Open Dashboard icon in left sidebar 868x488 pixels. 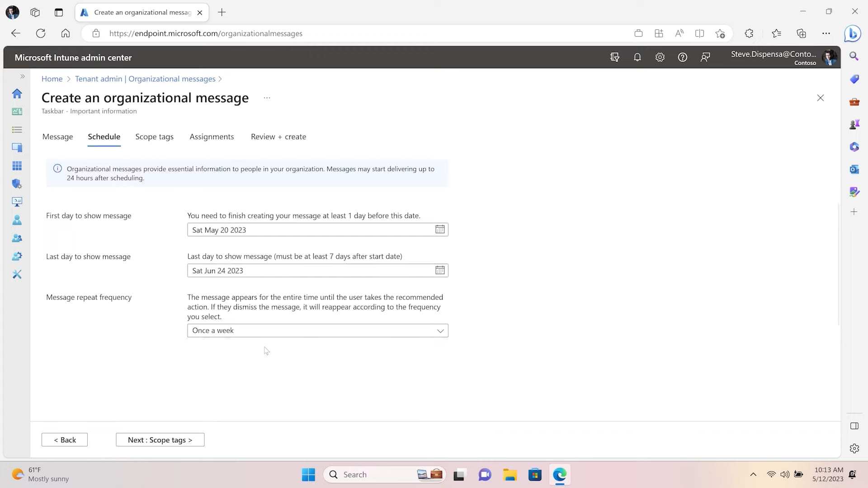pos(17,112)
